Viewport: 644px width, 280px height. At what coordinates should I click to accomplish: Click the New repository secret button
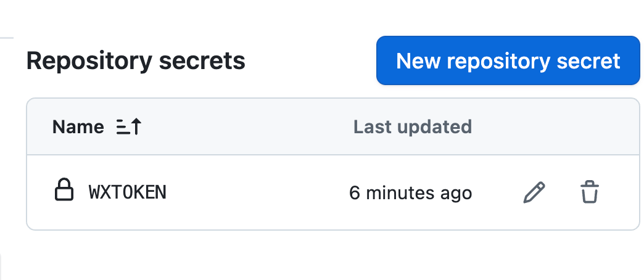(508, 60)
